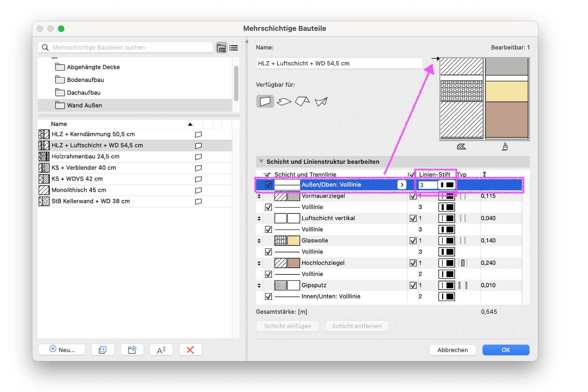Open line type popup for Innen/Unten: Volllinie
The height and width of the screenshot is (392, 588).
(287, 296)
